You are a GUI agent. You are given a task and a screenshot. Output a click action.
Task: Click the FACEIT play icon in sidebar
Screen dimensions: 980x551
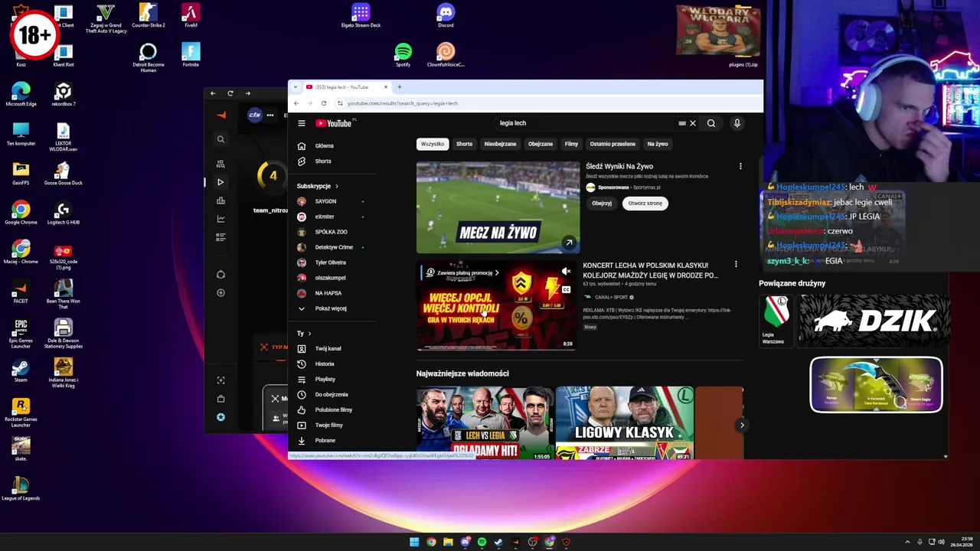(x=220, y=182)
